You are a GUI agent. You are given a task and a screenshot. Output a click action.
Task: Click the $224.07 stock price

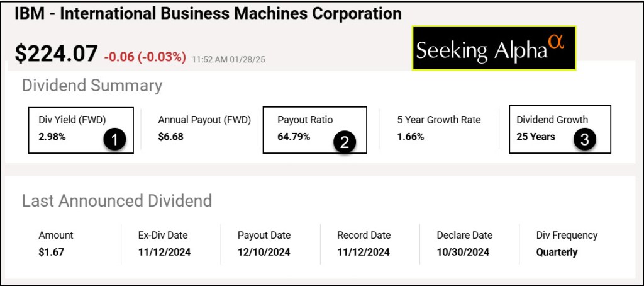pos(56,54)
